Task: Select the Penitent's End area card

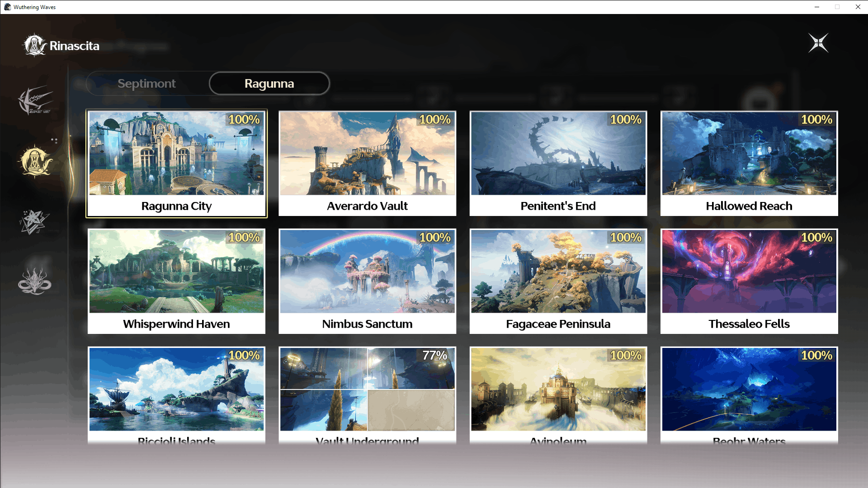Action: pos(558,164)
